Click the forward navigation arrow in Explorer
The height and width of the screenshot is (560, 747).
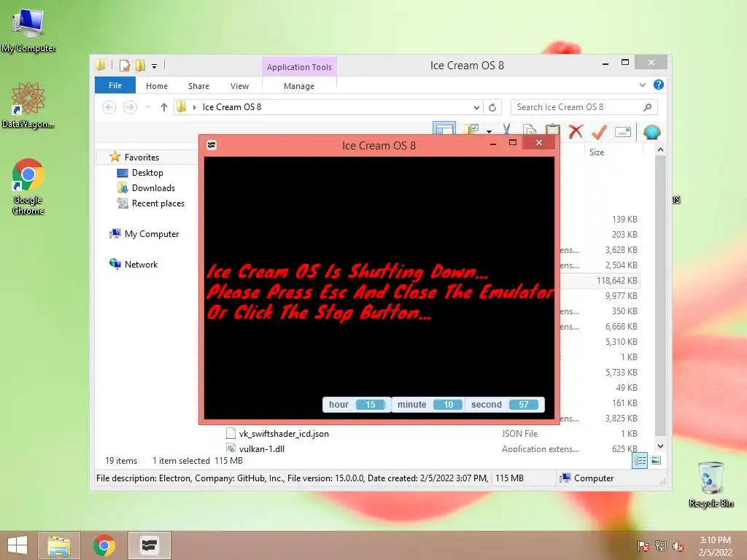tap(130, 107)
